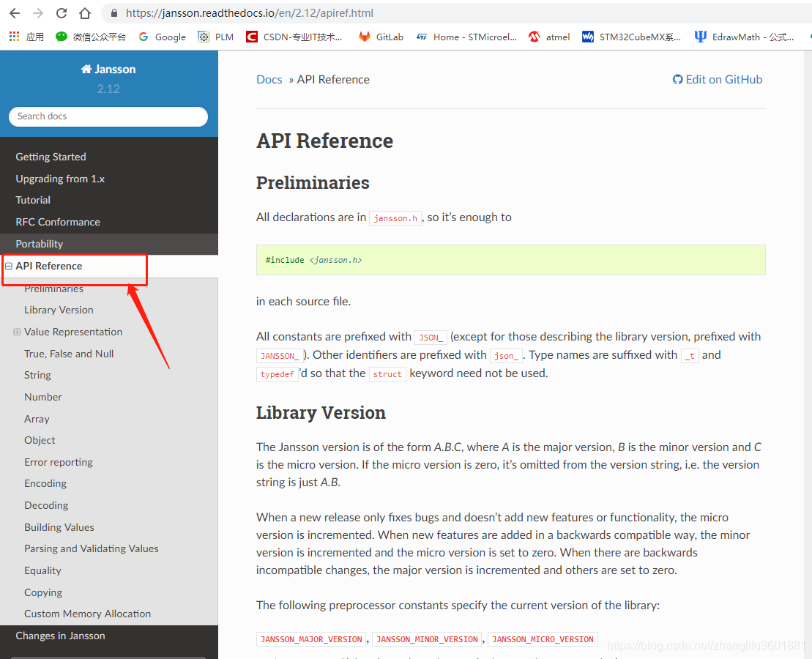Open the Home - STMicroelectronics bookmark

point(466,37)
